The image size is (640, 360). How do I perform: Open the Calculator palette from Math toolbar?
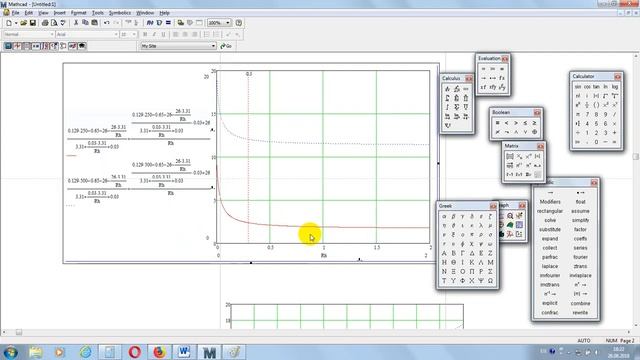[x=8, y=46]
